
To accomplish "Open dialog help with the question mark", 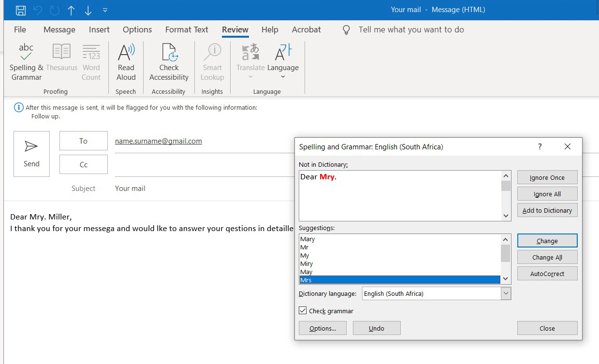I will [x=540, y=146].
